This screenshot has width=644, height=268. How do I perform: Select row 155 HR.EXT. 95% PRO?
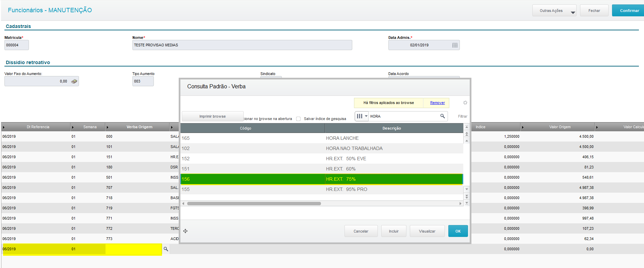click(322, 189)
